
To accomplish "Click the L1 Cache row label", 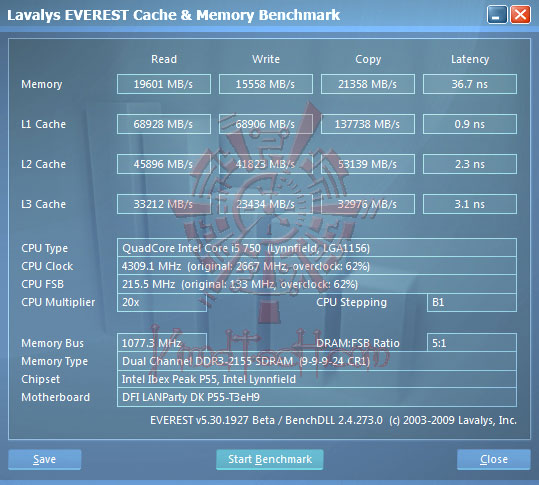I will (x=43, y=124).
